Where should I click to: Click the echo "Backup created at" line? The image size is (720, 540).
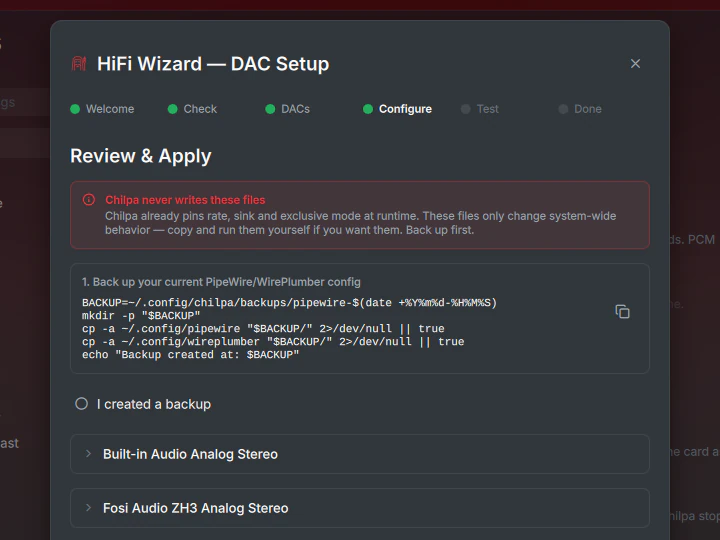click(191, 355)
